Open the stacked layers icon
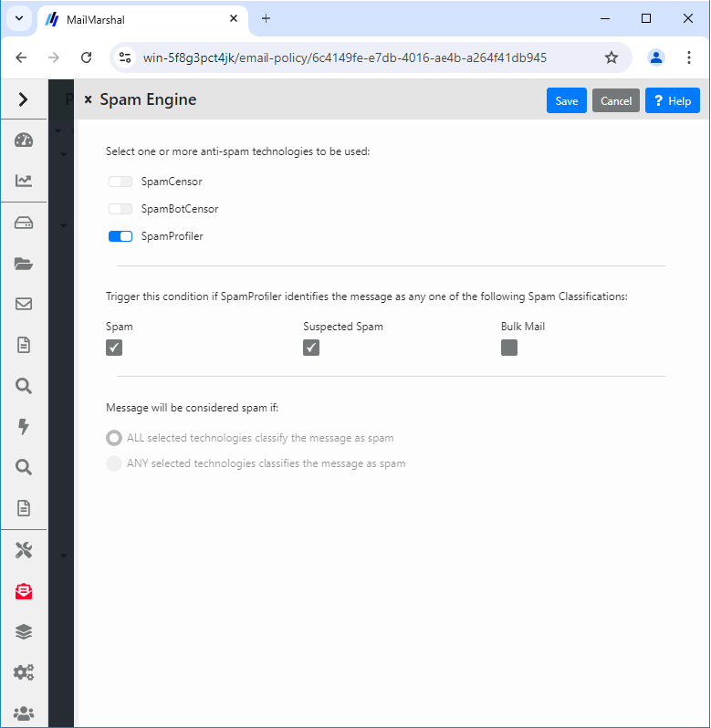This screenshot has height=728, width=711. [x=24, y=632]
